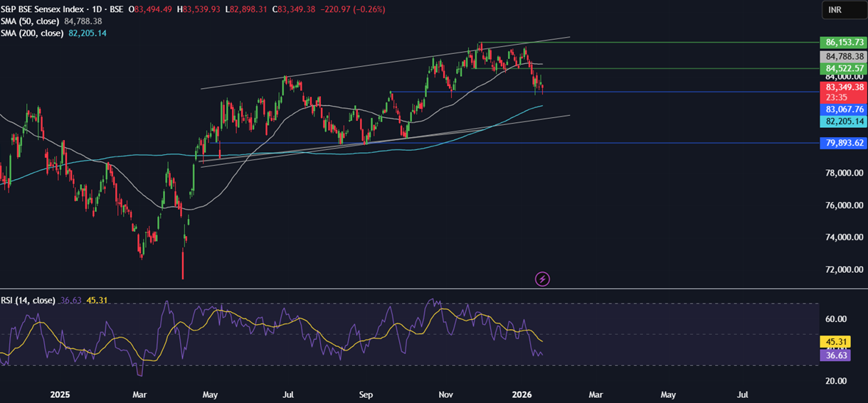Select the SMA (200, close) indicator legend
This screenshot has width=868, height=403.
coord(33,33)
